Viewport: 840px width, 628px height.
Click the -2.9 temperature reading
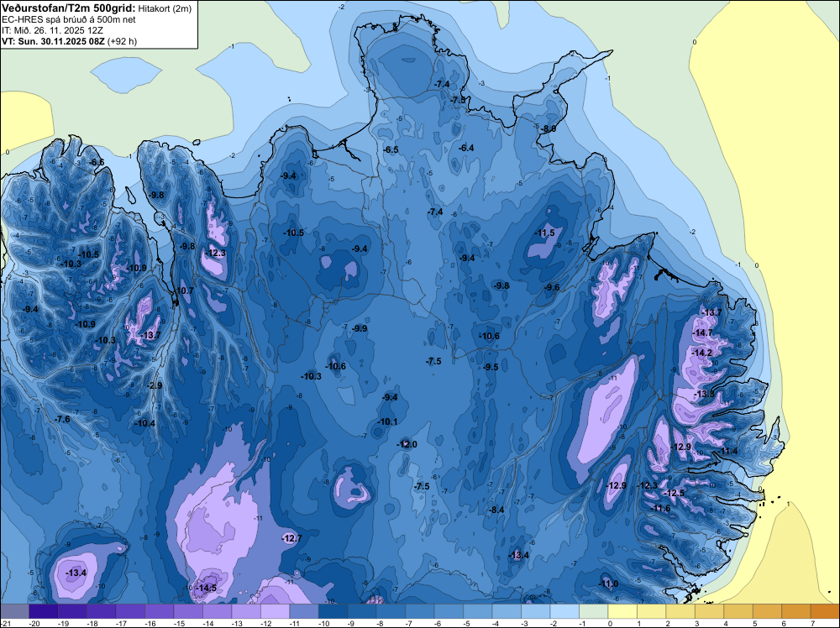pos(155,385)
